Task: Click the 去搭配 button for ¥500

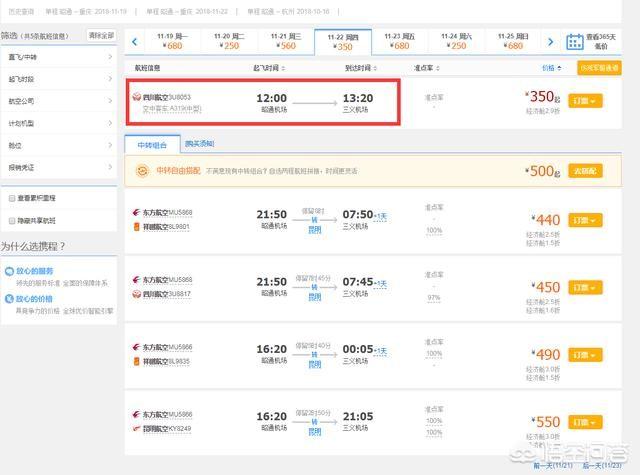Action: [x=585, y=171]
